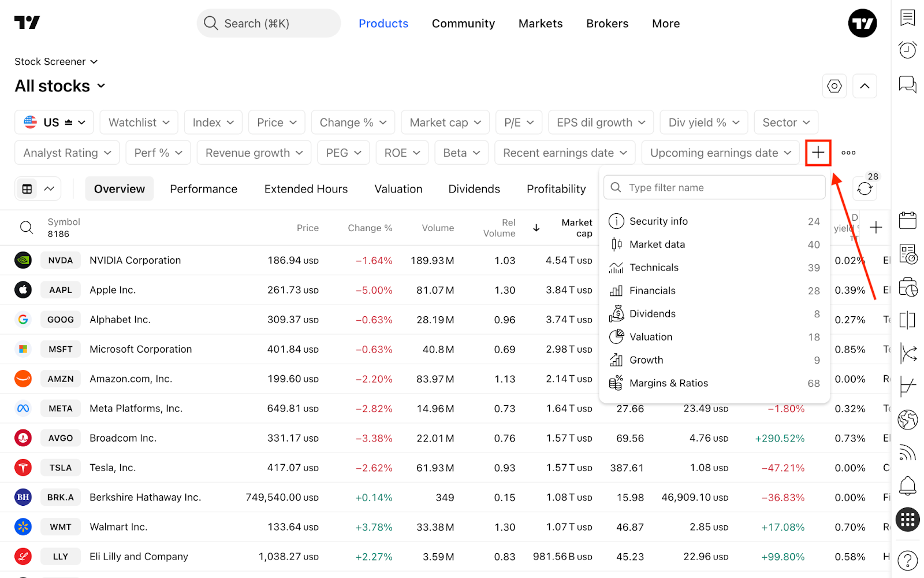Open the chat bubbles icon in sidebar

[908, 84]
